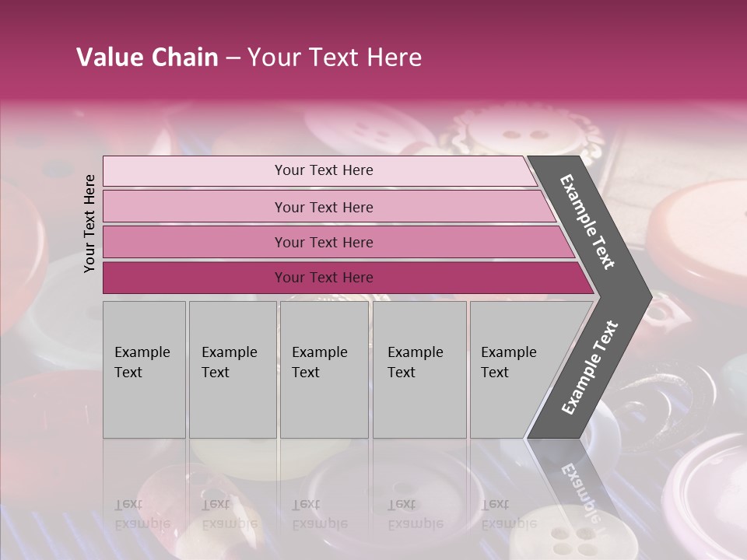The height and width of the screenshot is (560, 747).
Task: Click the second gray Example Text box
Action: click(x=232, y=369)
